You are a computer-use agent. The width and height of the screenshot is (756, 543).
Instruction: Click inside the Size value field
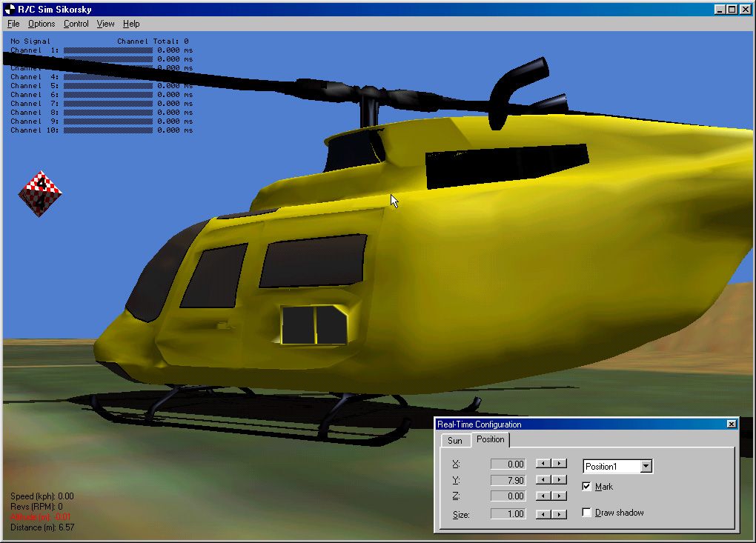click(510, 513)
